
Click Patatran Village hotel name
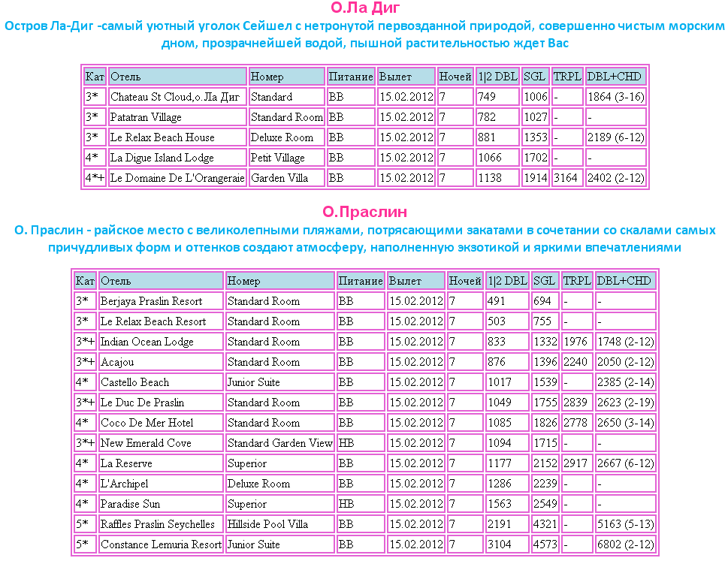coord(146,117)
